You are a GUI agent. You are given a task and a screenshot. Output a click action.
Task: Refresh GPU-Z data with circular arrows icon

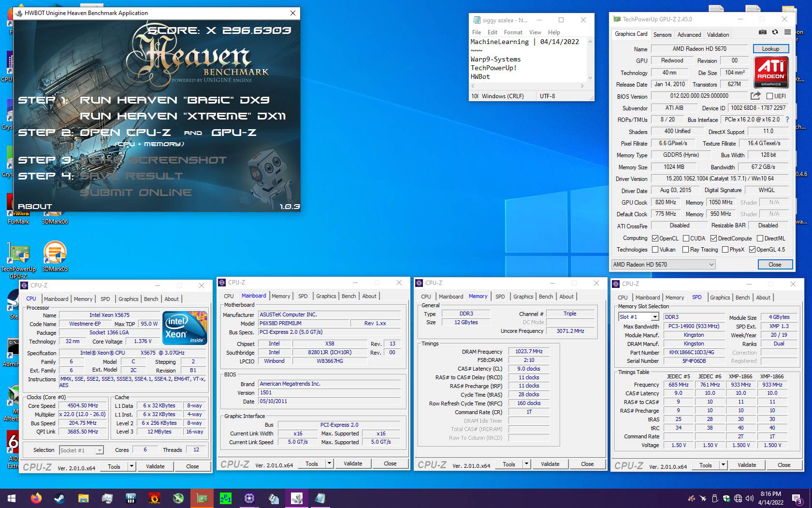[x=775, y=32]
